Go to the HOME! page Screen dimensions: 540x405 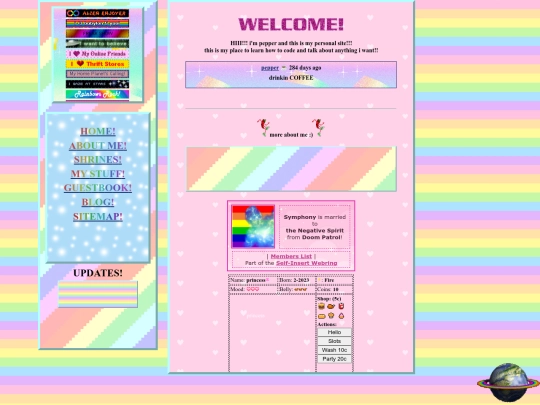pyautogui.click(x=98, y=131)
